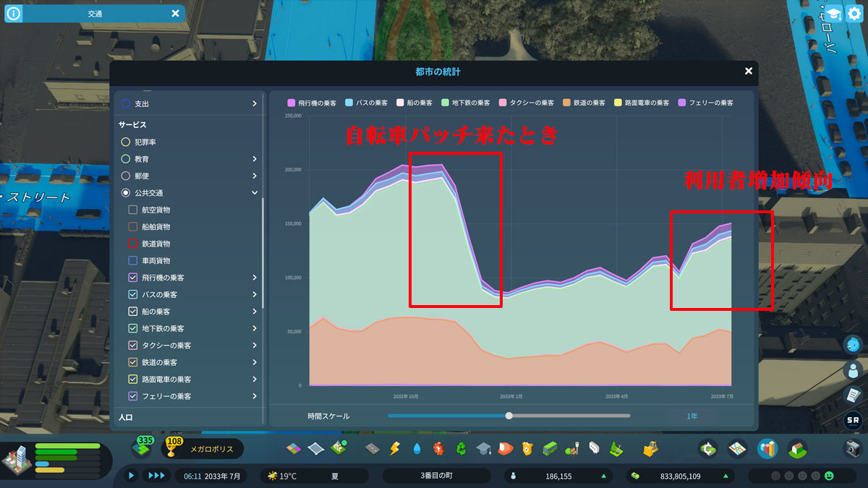This screenshot has height=488, width=868.
Task: Open the Education graduation cap menu
Action: click(x=482, y=449)
